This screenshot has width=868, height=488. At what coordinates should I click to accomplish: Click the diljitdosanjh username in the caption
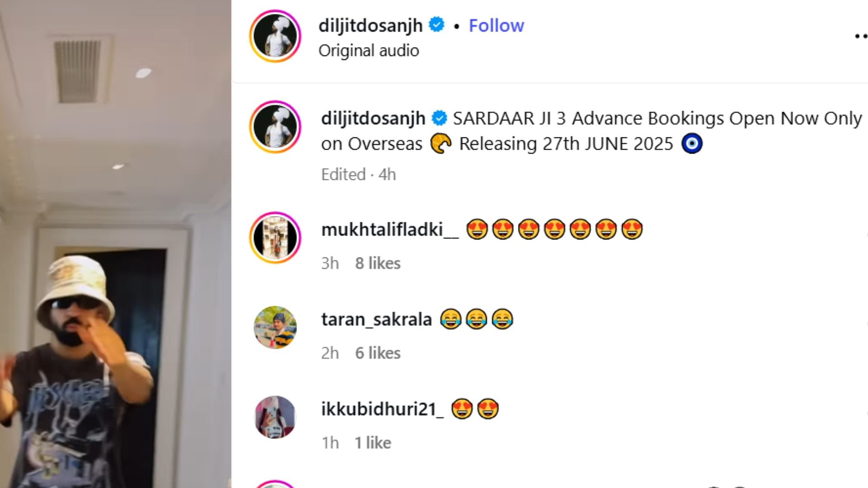373,119
